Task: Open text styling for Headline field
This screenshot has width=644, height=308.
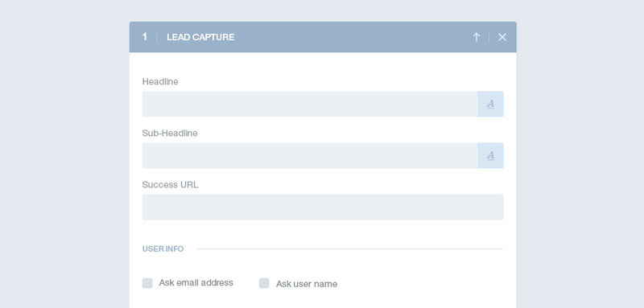Action: point(490,104)
